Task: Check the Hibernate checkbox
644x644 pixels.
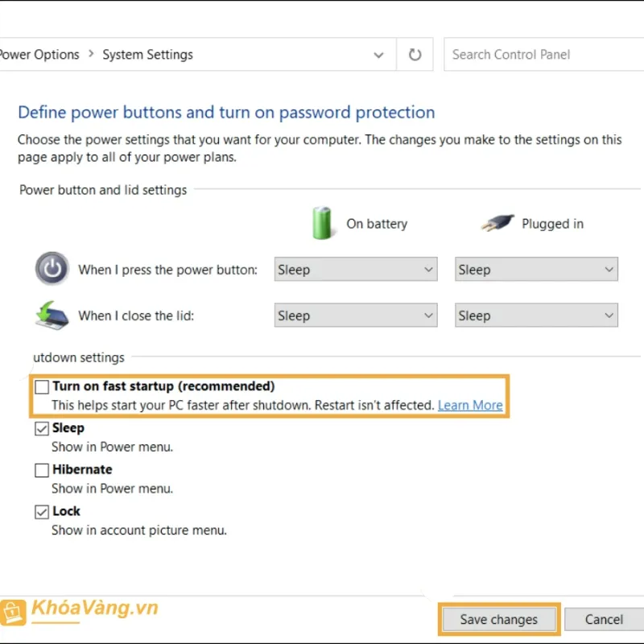Action: click(x=42, y=470)
